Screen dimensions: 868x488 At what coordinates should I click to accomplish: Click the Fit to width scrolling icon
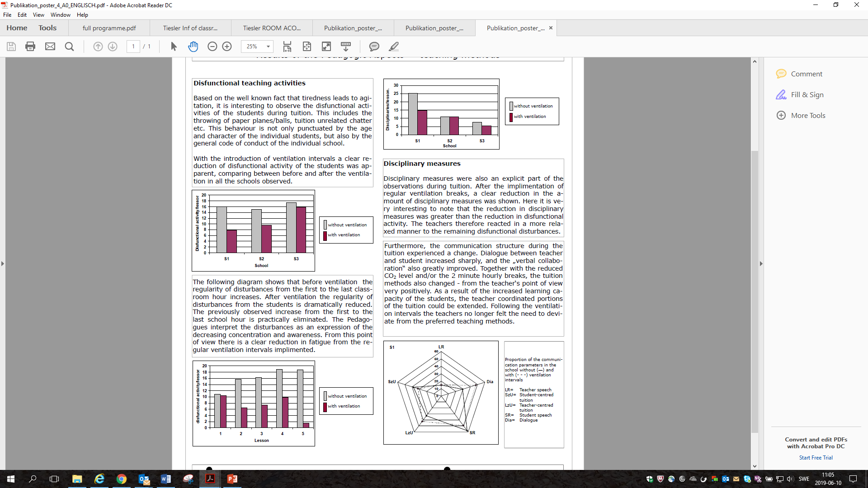coord(287,47)
